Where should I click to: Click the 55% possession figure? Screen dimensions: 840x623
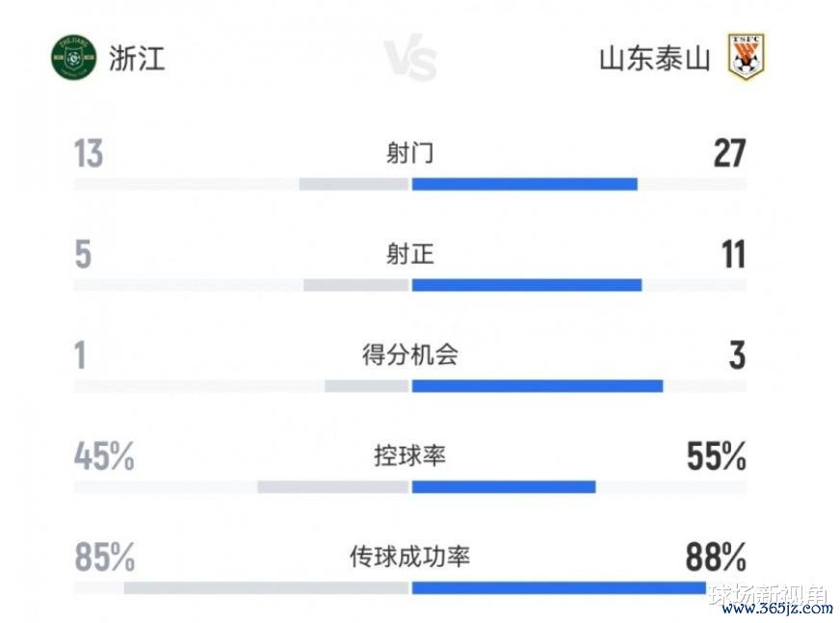(x=716, y=456)
